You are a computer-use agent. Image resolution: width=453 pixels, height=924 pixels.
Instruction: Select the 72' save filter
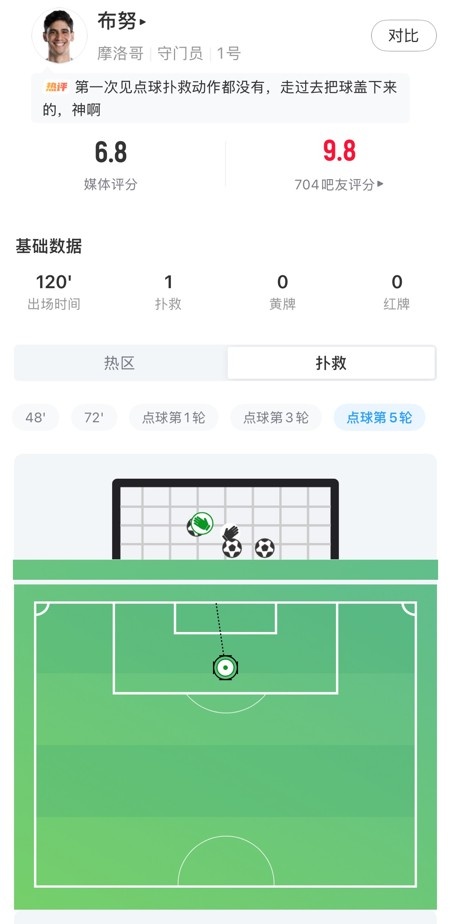[94, 418]
